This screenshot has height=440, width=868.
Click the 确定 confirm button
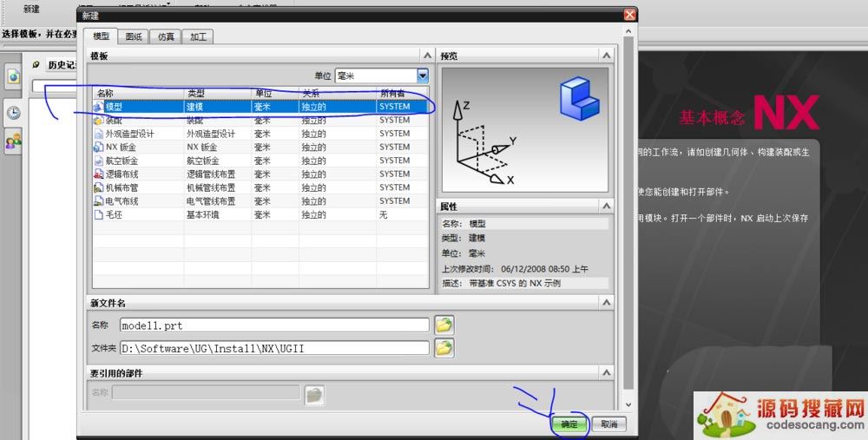[569, 424]
